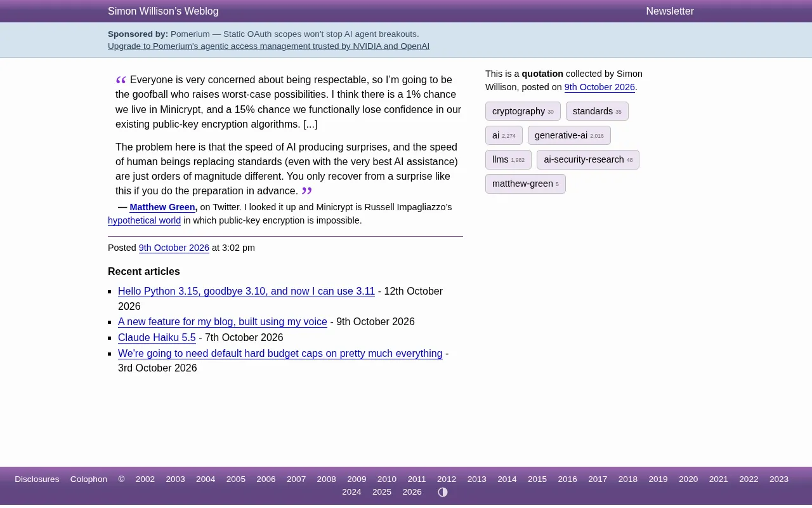
Task: Visit the Disclosures page in footer
Action: pos(37,479)
